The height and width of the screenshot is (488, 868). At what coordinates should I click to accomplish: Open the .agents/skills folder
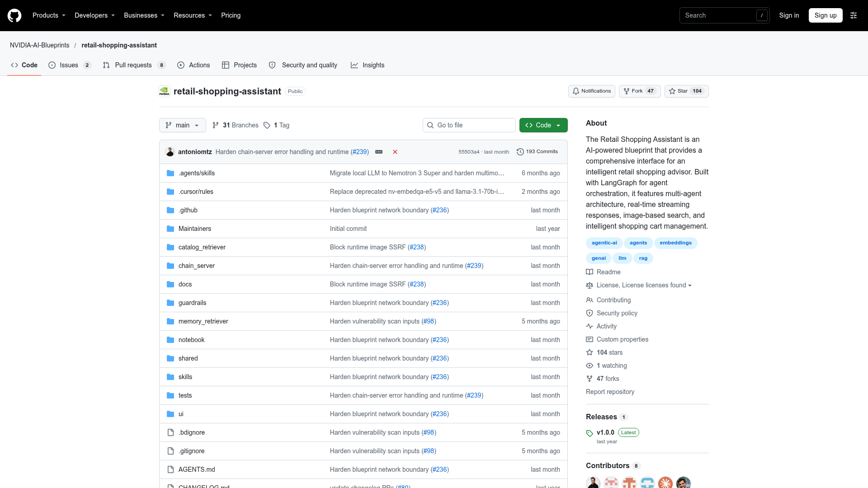pos(197,173)
